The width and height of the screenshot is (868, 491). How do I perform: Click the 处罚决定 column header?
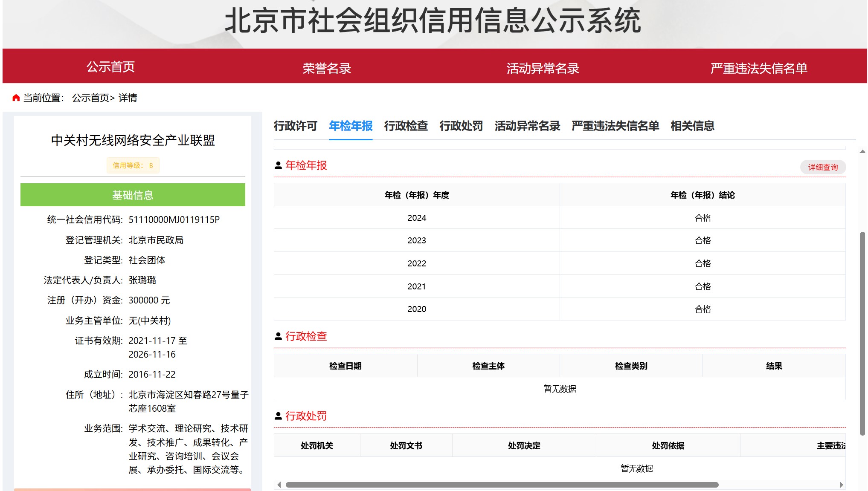pos(524,445)
